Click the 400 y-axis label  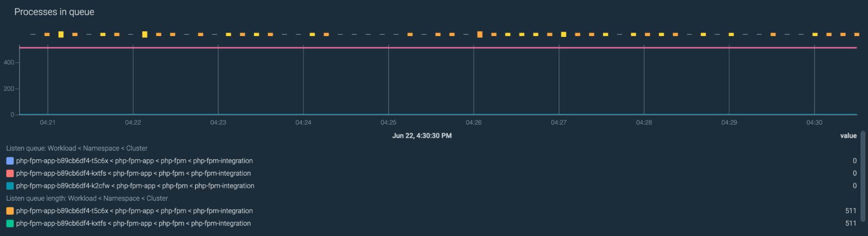(x=9, y=63)
